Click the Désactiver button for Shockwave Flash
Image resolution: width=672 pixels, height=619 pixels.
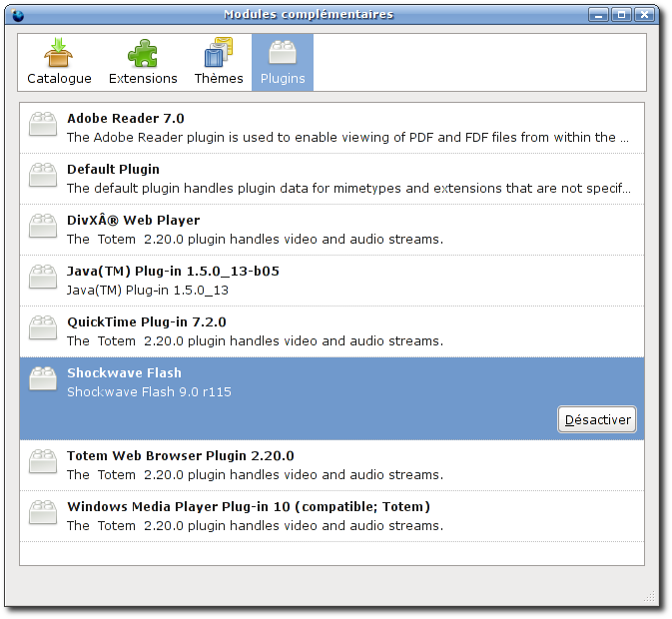coord(597,419)
